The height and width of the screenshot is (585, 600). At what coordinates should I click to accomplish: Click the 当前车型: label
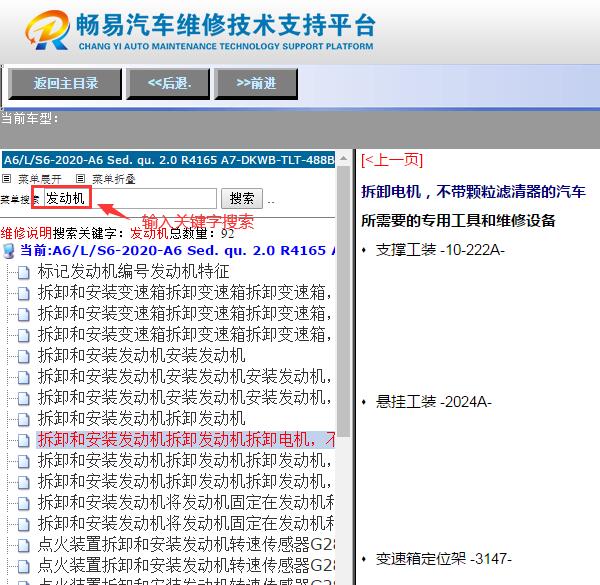point(29,119)
